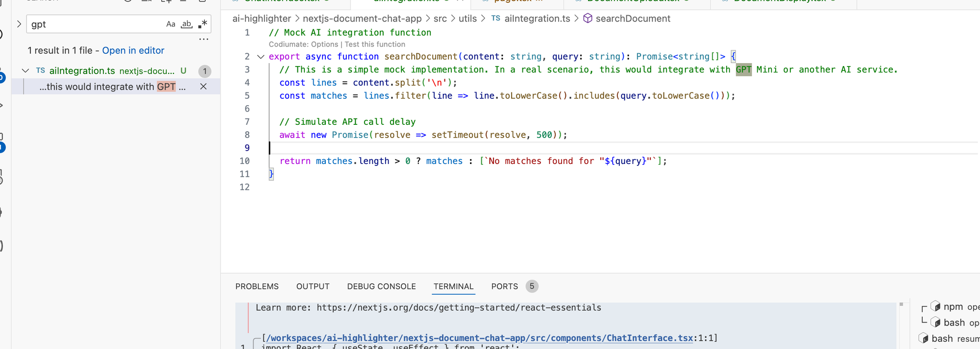The image size is (980, 349).
Task: Click terminal icon of bash resume entry
Action: [923, 339]
